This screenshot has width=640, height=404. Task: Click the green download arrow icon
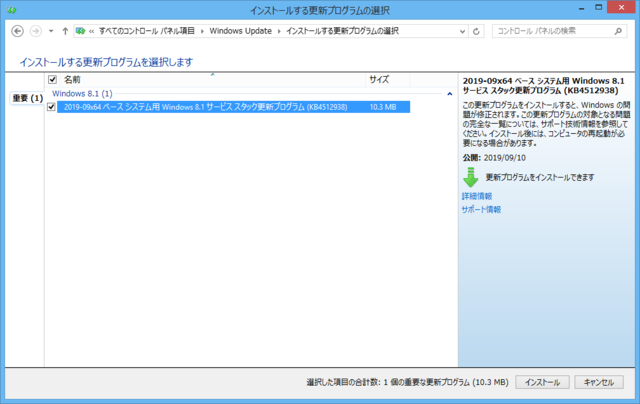click(x=471, y=177)
